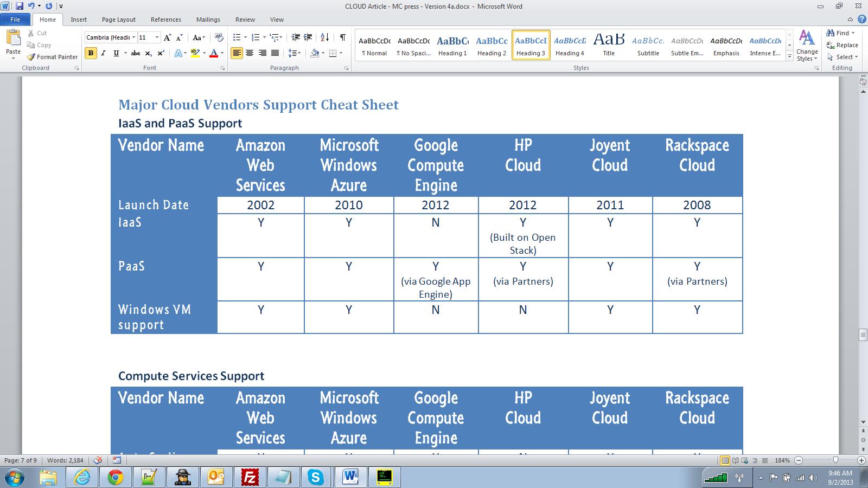The width and height of the screenshot is (868, 488).
Task: Toggle Align Text Left
Action: [x=237, y=53]
